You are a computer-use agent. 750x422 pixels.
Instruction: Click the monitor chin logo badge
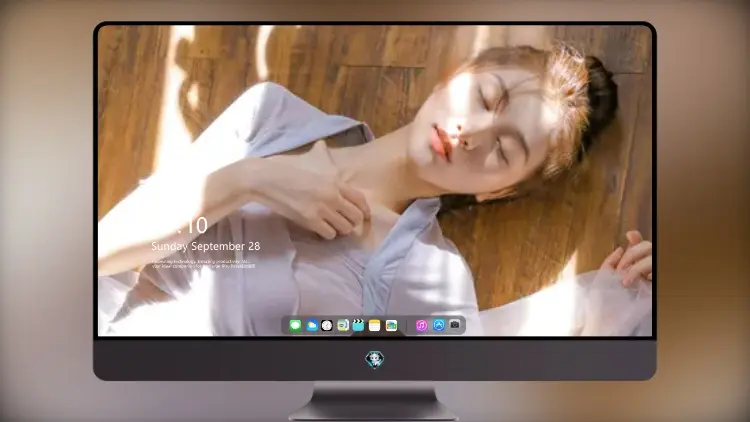(375, 359)
